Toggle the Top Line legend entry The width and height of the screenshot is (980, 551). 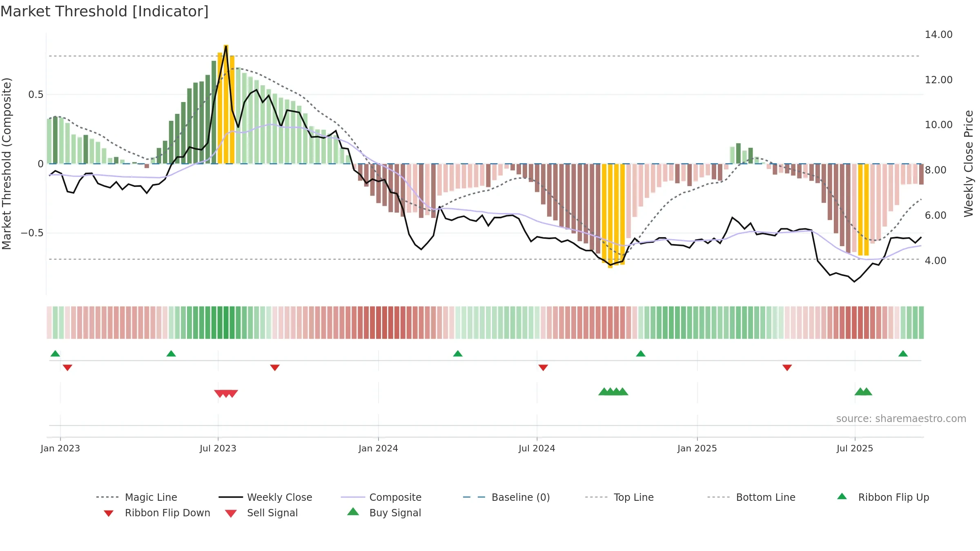[x=619, y=497]
